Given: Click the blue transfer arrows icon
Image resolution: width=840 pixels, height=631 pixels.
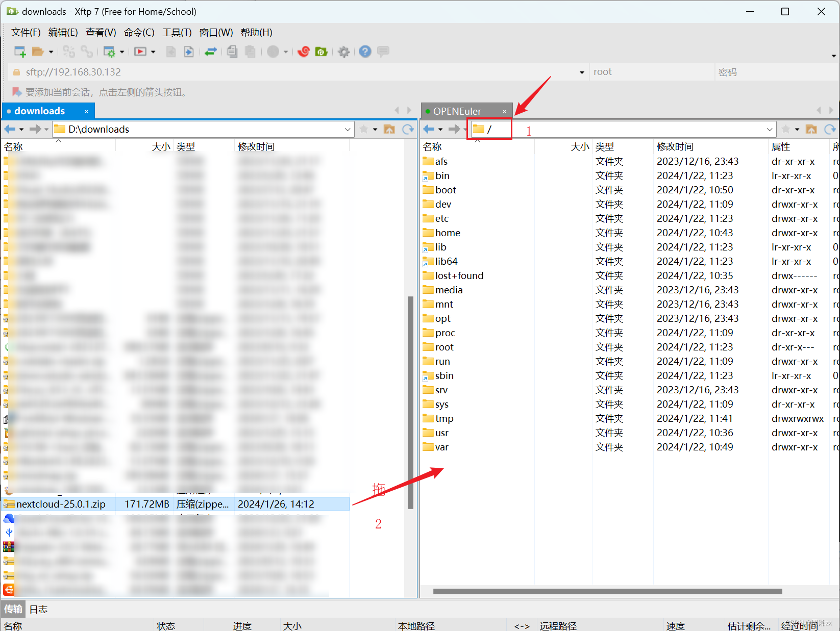Looking at the screenshot, I should pyautogui.click(x=211, y=52).
